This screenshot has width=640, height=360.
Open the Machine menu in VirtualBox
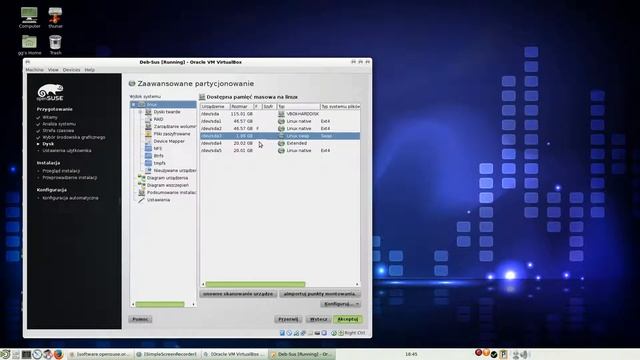coord(35,70)
